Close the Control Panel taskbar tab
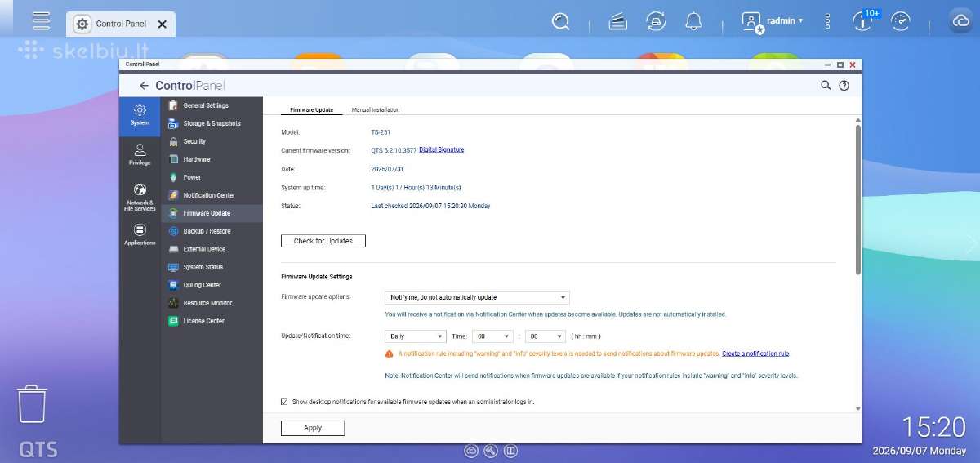This screenshot has height=463, width=980. 162,24
